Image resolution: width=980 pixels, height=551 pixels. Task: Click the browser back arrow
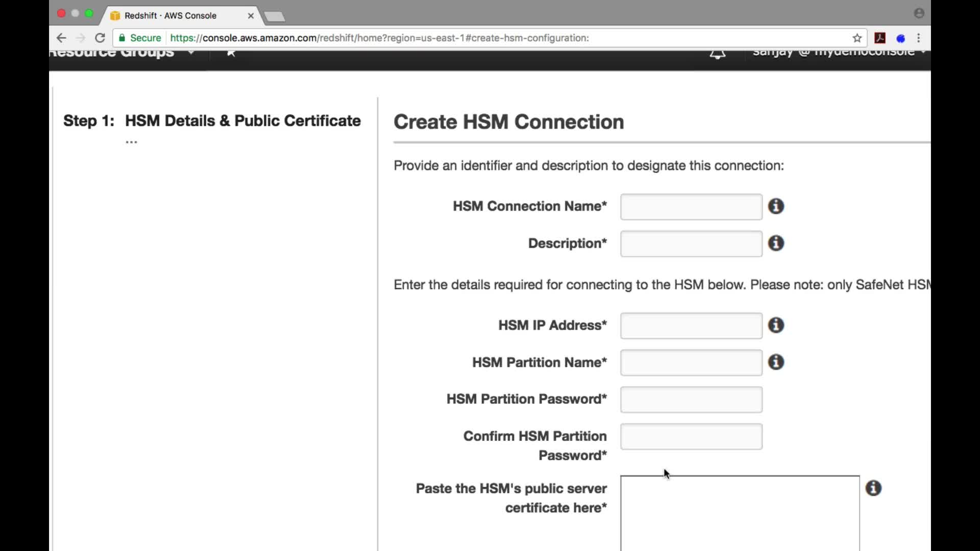click(x=61, y=38)
